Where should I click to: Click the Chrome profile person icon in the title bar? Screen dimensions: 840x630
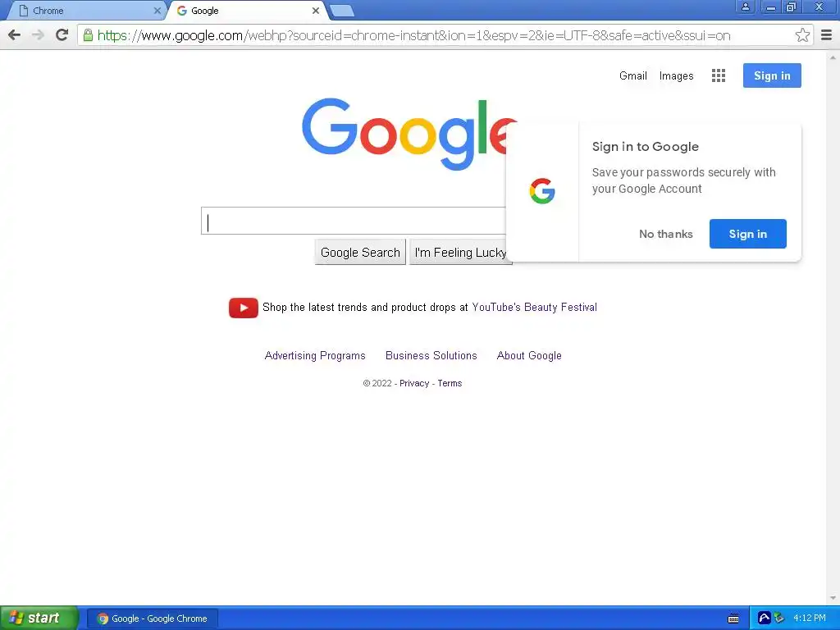pos(745,7)
